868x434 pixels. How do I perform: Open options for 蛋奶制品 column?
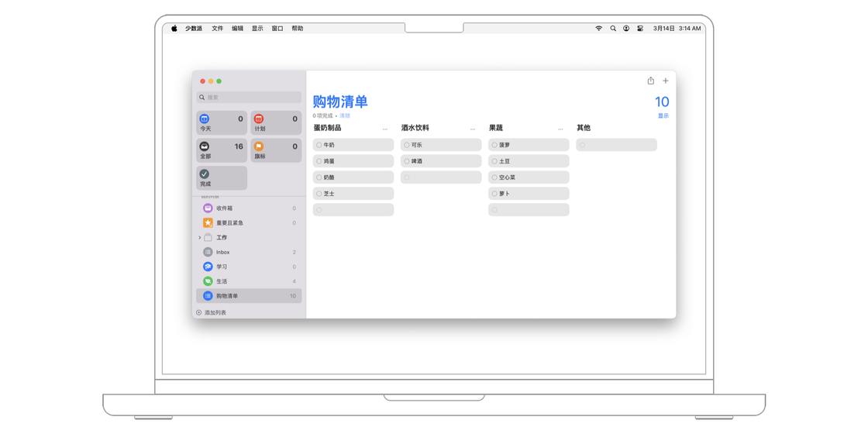pyautogui.click(x=384, y=129)
